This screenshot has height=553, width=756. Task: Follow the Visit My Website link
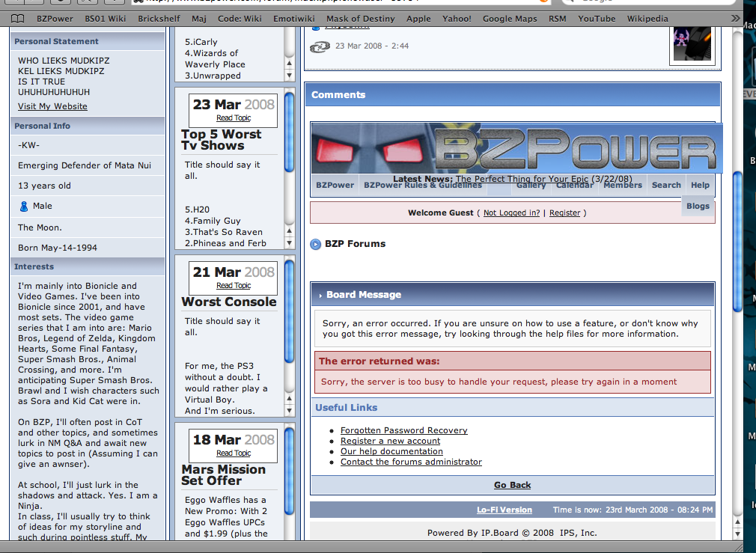[x=52, y=106]
